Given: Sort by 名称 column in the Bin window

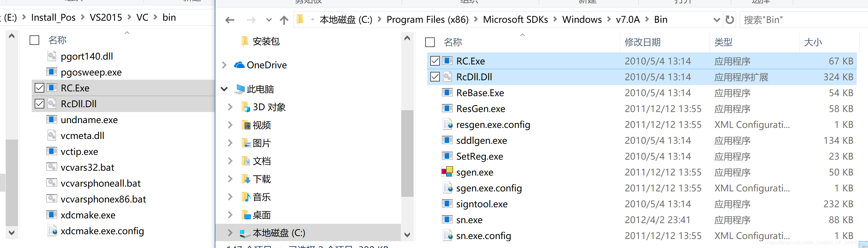Looking at the screenshot, I should coord(452,42).
